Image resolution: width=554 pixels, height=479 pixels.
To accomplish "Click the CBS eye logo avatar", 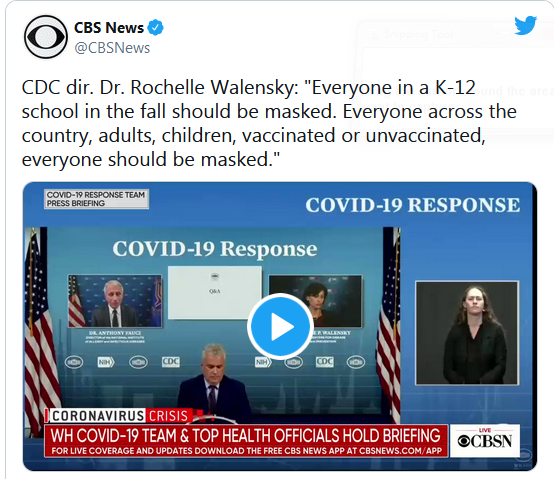I will coord(46,37).
